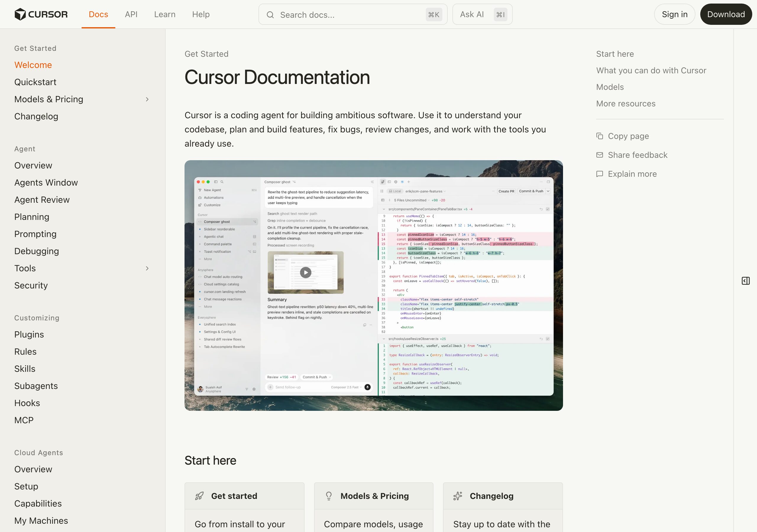Image resolution: width=757 pixels, height=532 pixels.
Task: Click the Get Started breadcrumb above title
Action: pyautogui.click(x=206, y=54)
